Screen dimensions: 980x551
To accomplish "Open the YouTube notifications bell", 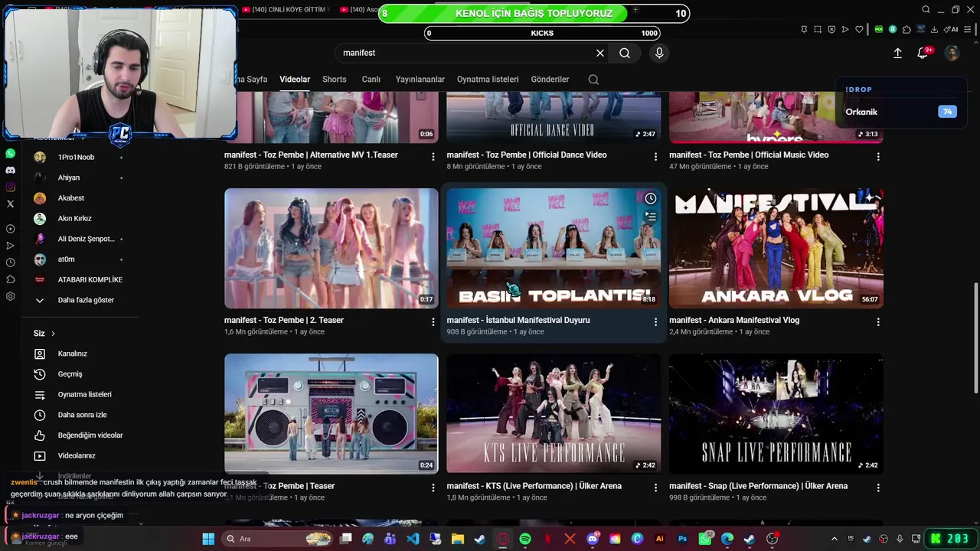I will (x=923, y=53).
